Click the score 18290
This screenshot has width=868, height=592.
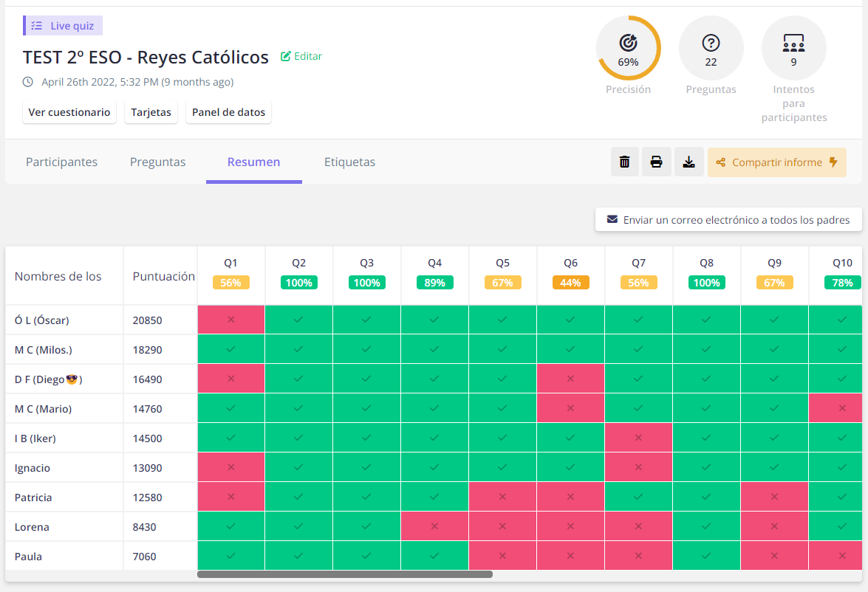click(147, 350)
